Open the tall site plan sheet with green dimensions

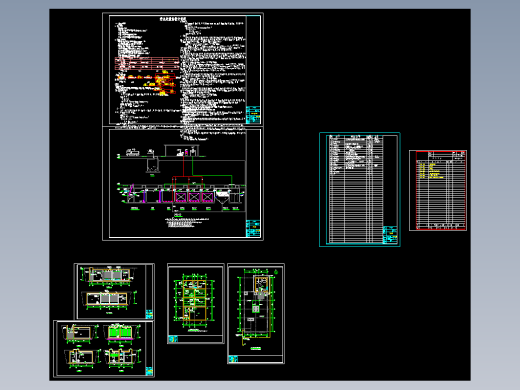click(256, 313)
